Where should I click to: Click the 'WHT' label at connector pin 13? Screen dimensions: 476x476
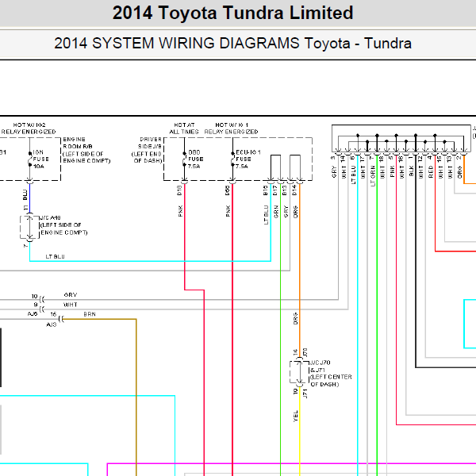(x=450, y=172)
